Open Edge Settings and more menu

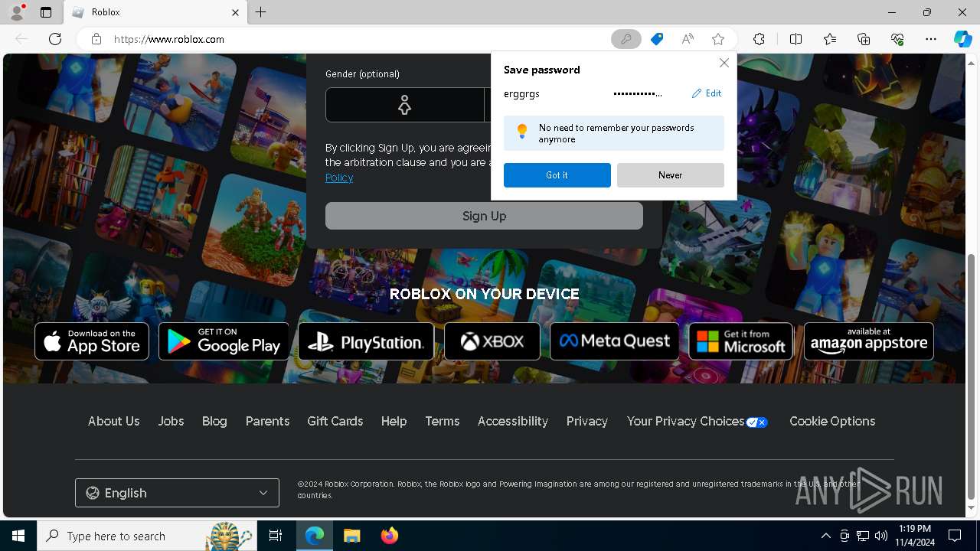tap(931, 39)
